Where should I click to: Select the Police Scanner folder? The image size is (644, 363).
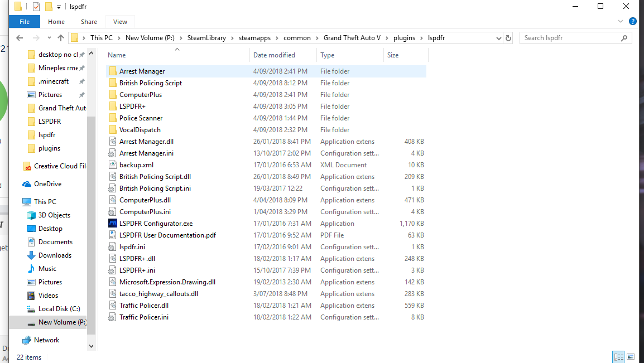(141, 118)
